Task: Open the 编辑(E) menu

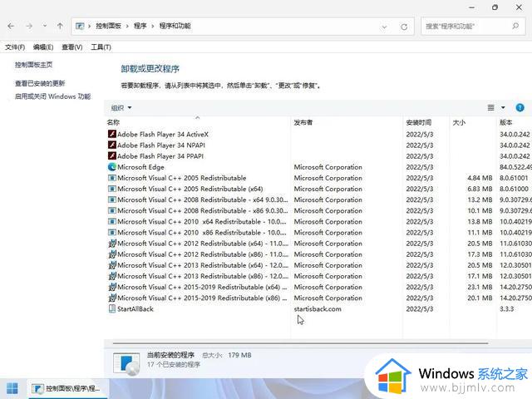Action: [43, 47]
